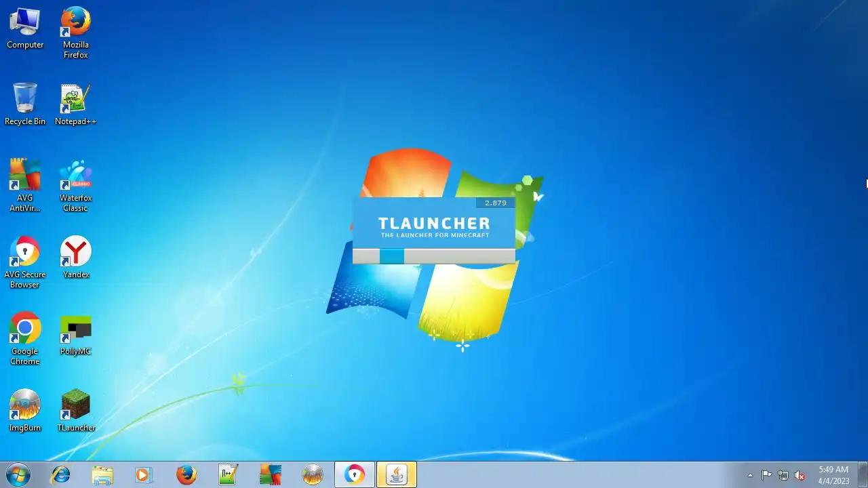The width and height of the screenshot is (868, 488).
Task: Show hidden system tray icons
Action: pyautogui.click(x=750, y=475)
